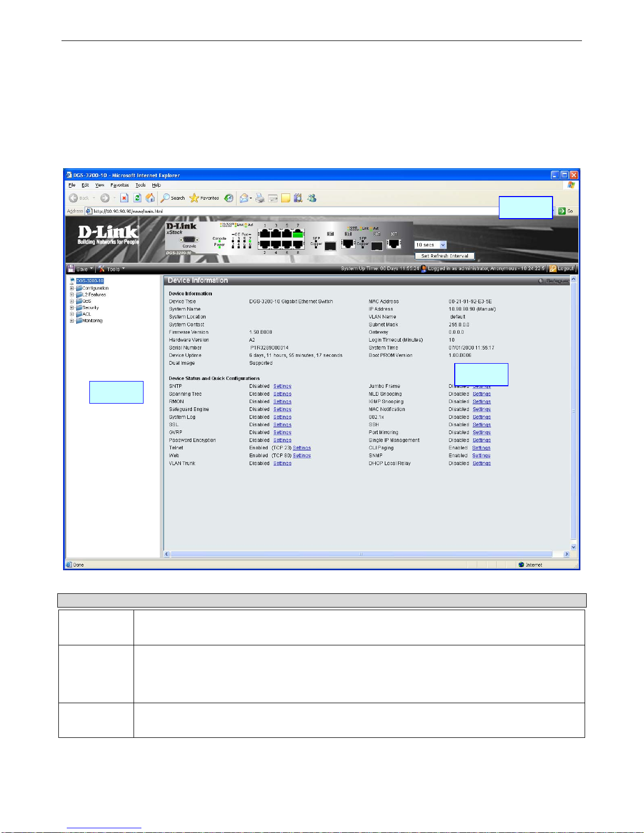
Task: Open SNMP Settings link
Action: click(x=482, y=456)
